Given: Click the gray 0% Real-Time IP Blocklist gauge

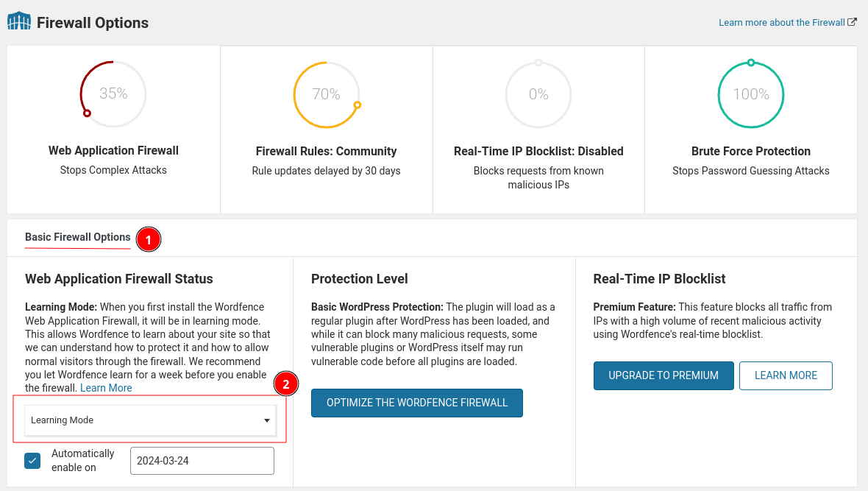Looking at the screenshot, I should 538,94.
